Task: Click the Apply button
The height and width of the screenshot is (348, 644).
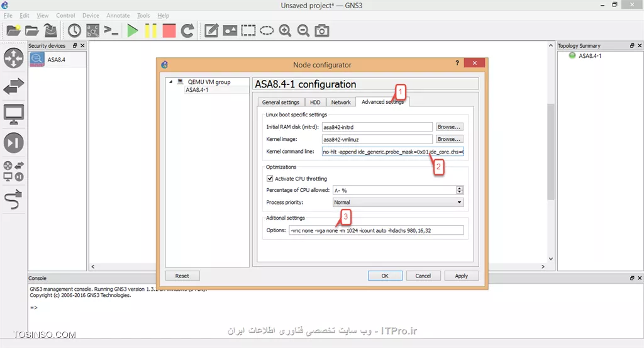Action: coord(461,276)
